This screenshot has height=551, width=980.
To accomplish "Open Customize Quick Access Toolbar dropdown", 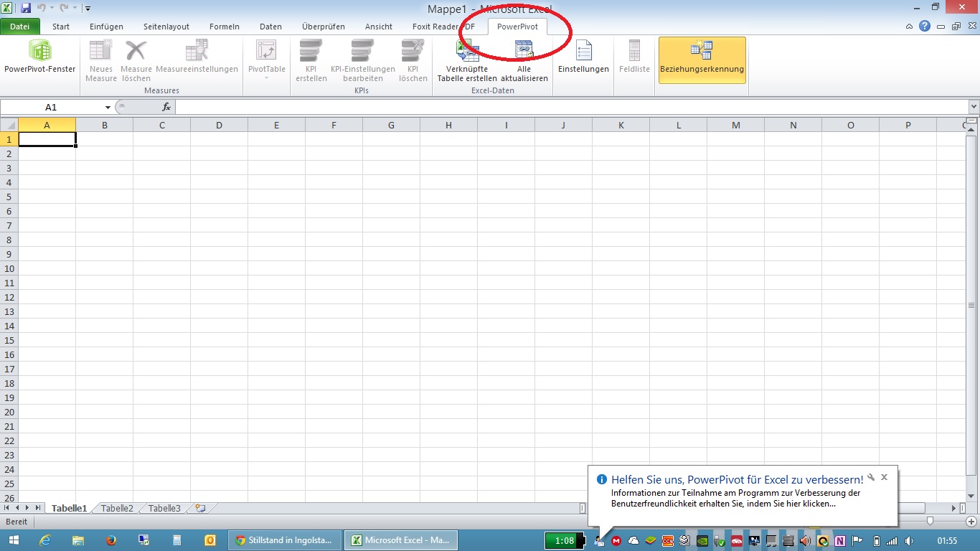I will [87, 9].
